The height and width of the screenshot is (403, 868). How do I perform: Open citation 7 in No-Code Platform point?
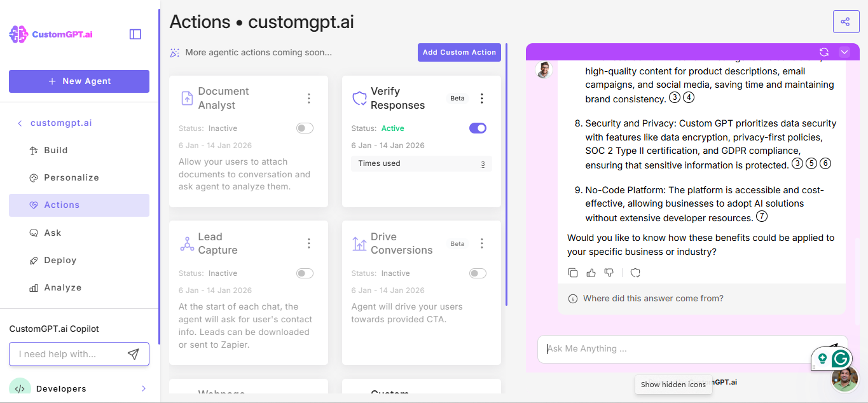[x=761, y=217]
